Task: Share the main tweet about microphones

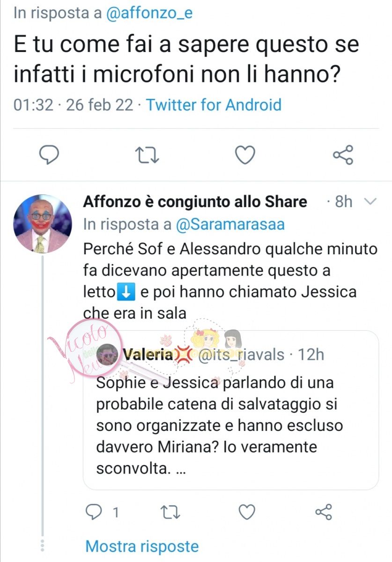Action: pyautogui.click(x=343, y=155)
